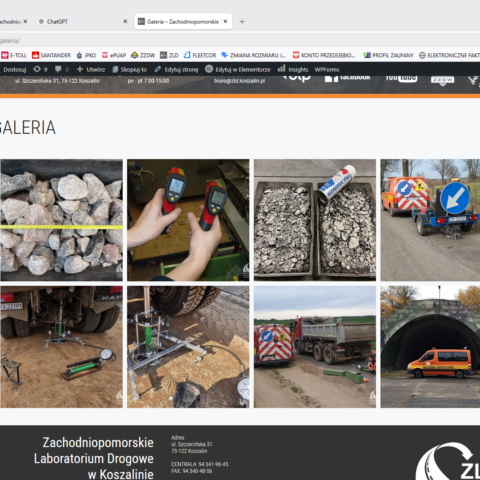Open the close-up test rig under tire photo
This screenshot has width=480, height=480.
click(x=188, y=347)
